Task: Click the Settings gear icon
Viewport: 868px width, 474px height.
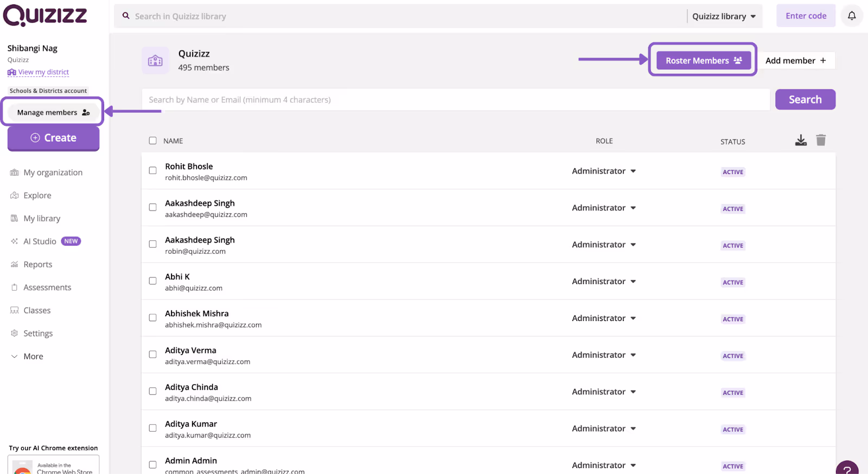Action: click(15, 333)
